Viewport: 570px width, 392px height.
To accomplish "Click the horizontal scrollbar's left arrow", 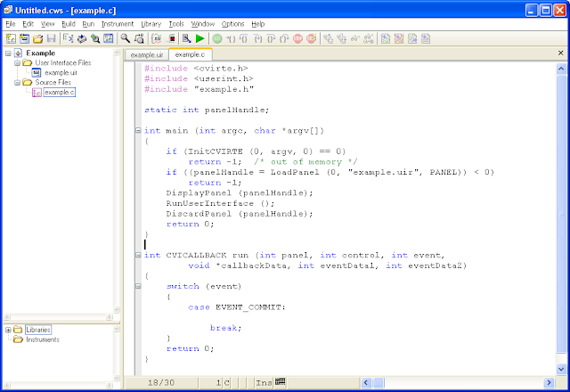I will (x=366, y=382).
